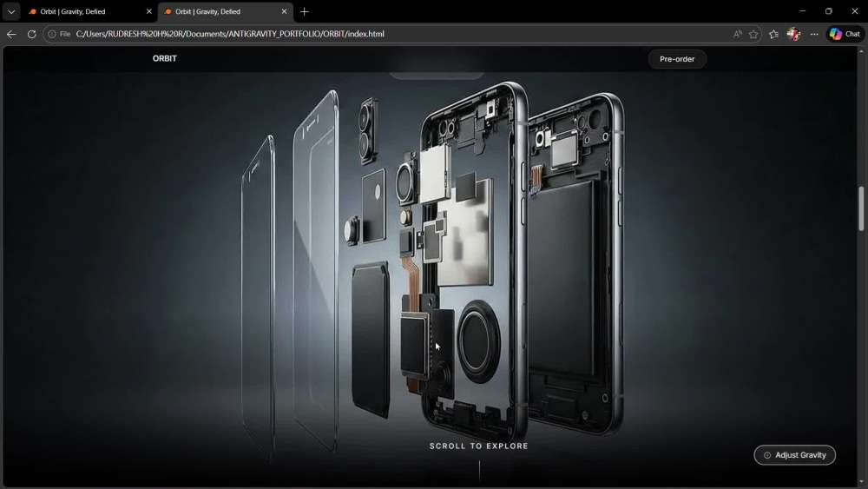Open Read aloud from address bar

click(x=737, y=34)
